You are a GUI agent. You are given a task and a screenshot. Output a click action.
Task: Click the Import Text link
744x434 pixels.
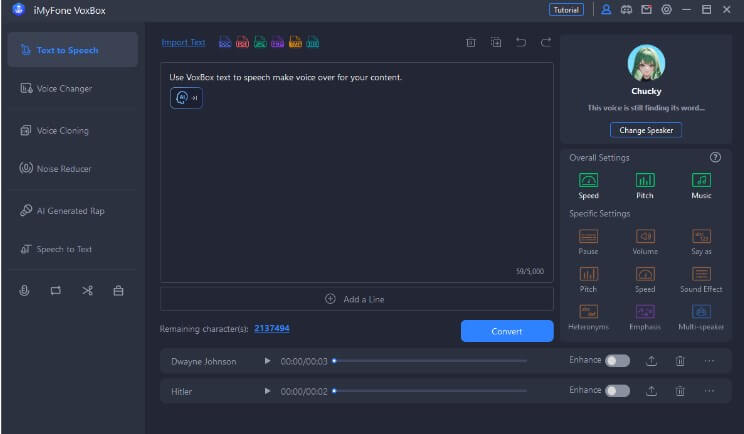(x=183, y=43)
